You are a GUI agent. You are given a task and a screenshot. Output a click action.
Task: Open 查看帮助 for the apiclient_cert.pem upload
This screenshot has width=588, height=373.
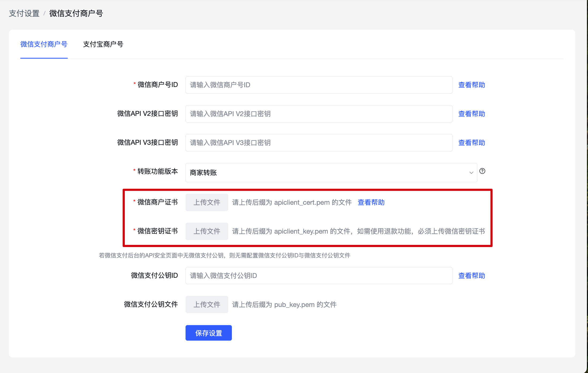[371, 202]
